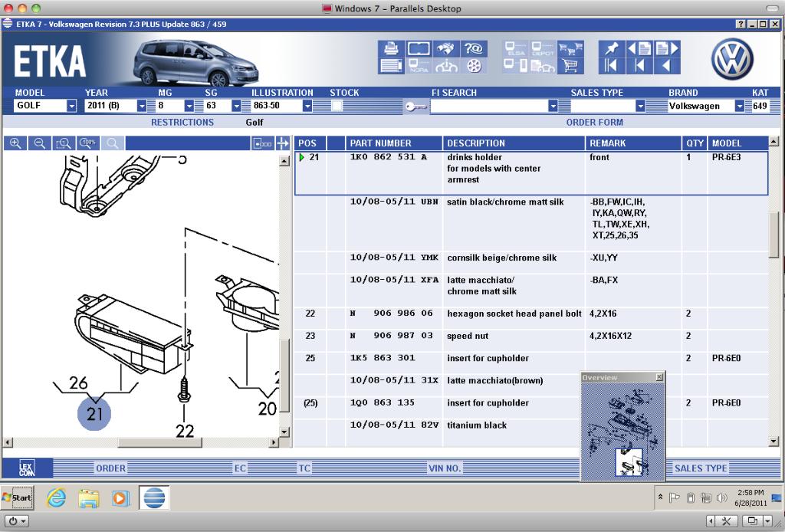Click the illustration horizontal scrollbar thumb
Viewport: 785px width, 532px height.
159,442
